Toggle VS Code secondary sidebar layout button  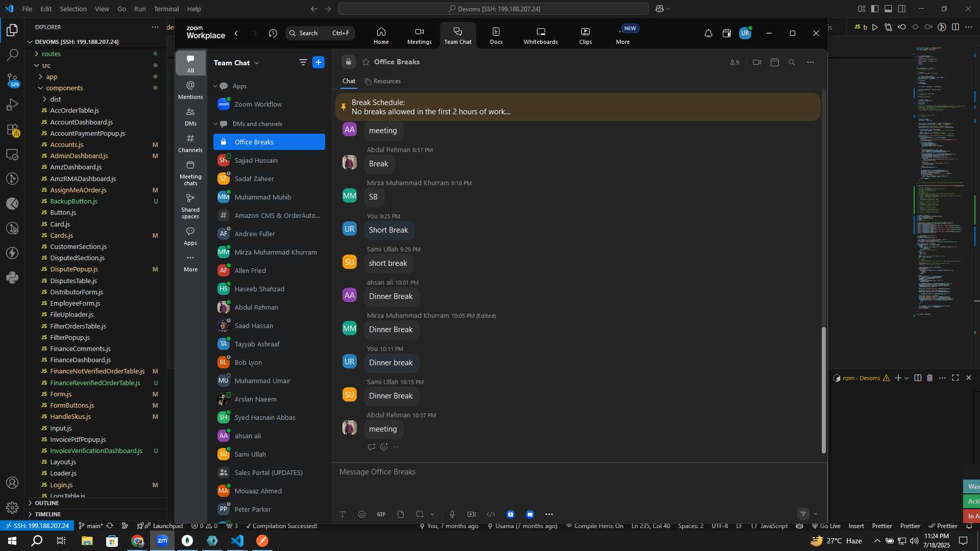pyautogui.click(x=902, y=9)
